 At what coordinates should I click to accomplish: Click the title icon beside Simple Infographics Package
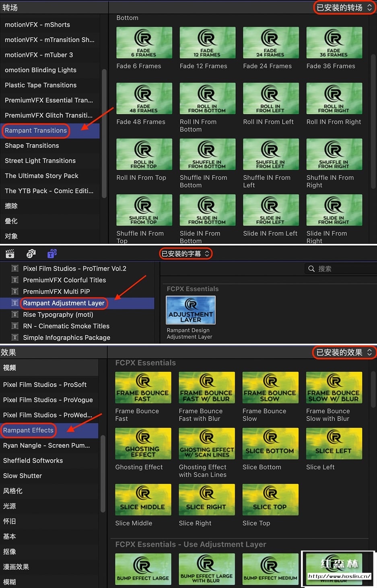[x=15, y=337]
